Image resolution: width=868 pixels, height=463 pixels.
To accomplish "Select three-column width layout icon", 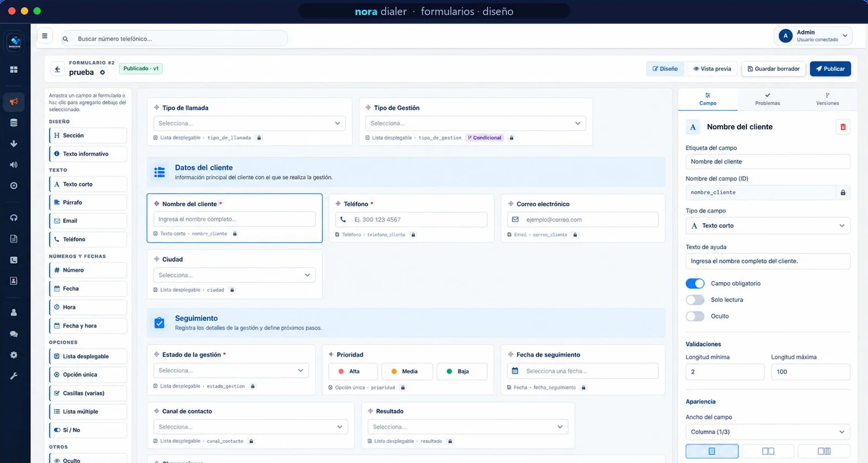I will pos(824,451).
